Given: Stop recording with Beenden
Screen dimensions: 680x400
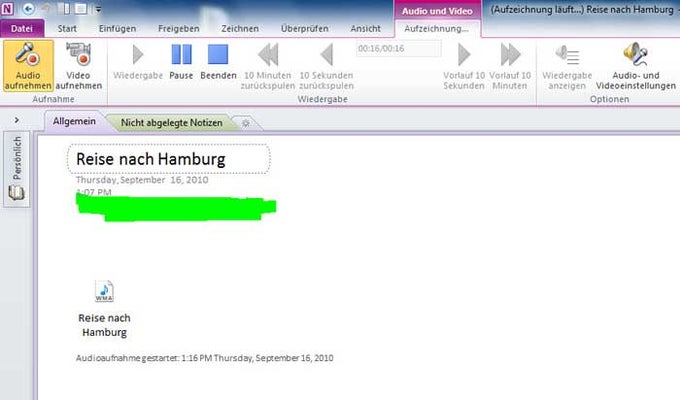Looking at the screenshot, I should (x=218, y=61).
